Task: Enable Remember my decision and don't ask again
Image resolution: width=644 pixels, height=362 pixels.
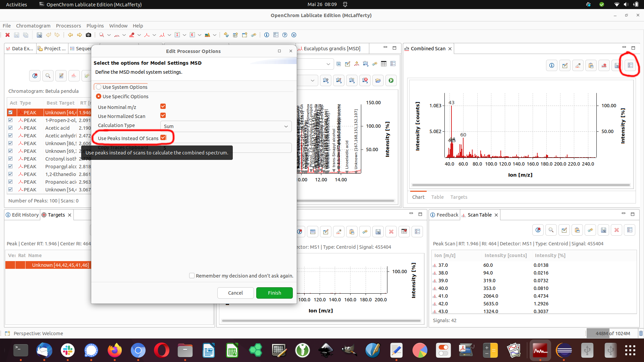Action: point(192,276)
